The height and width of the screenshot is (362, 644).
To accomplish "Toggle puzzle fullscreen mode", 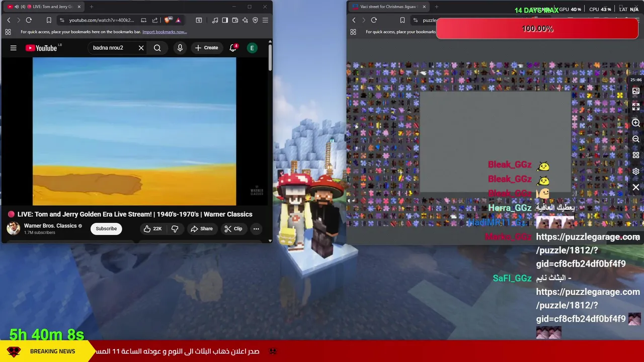I will pos(636,107).
